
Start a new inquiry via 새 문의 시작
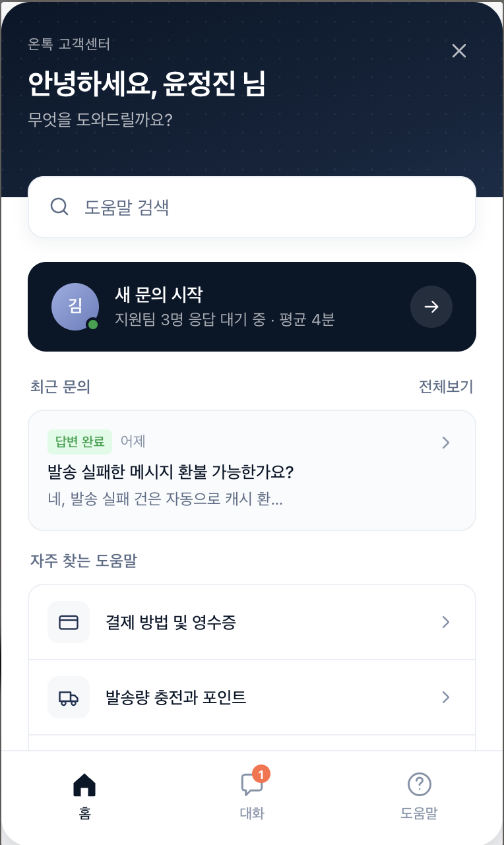point(252,307)
